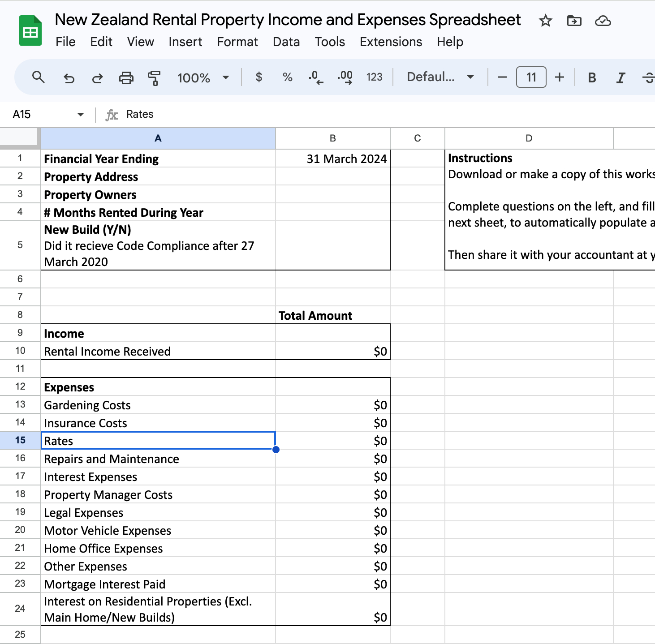Viewport: 655px width, 644px height.
Task: Open more number formats via 123 icon
Action: (x=374, y=77)
